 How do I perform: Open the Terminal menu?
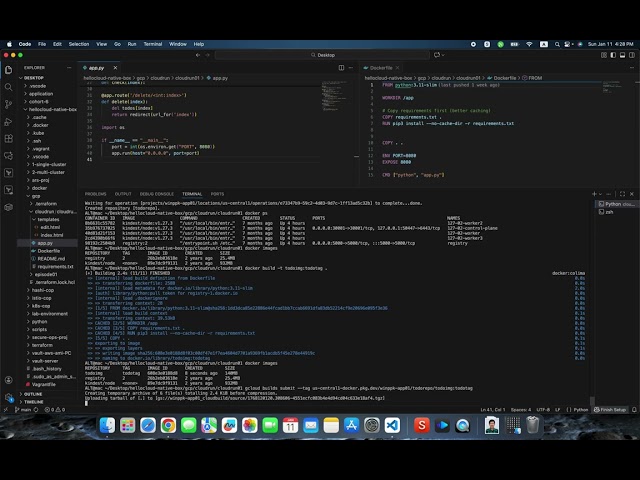(153, 44)
